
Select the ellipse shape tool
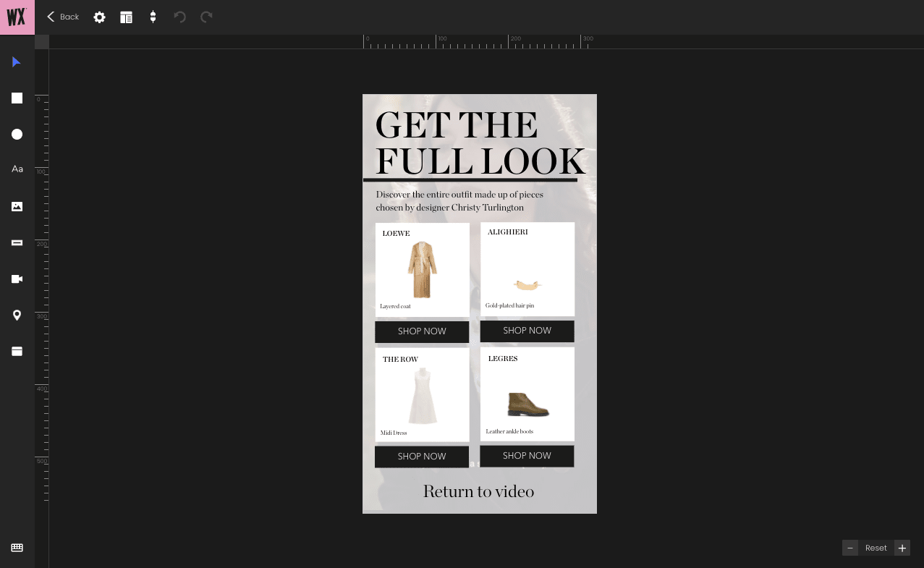point(17,135)
